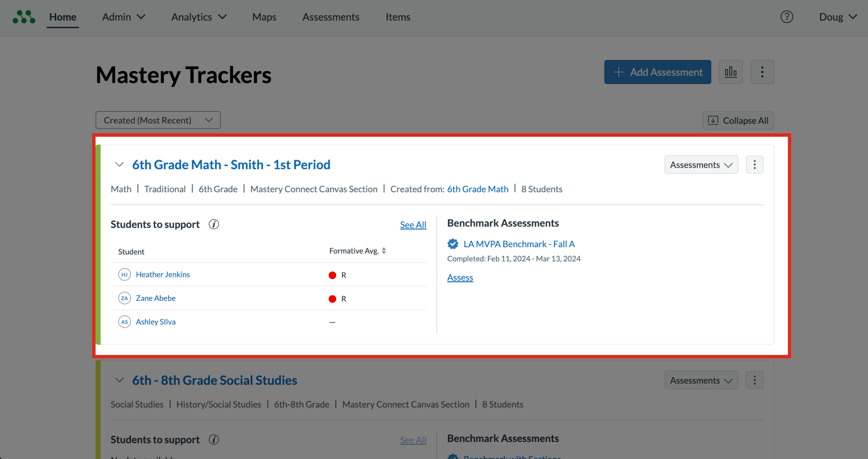
Task: Click the 8 Students text in Math tracker
Action: [x=542, y=189]
